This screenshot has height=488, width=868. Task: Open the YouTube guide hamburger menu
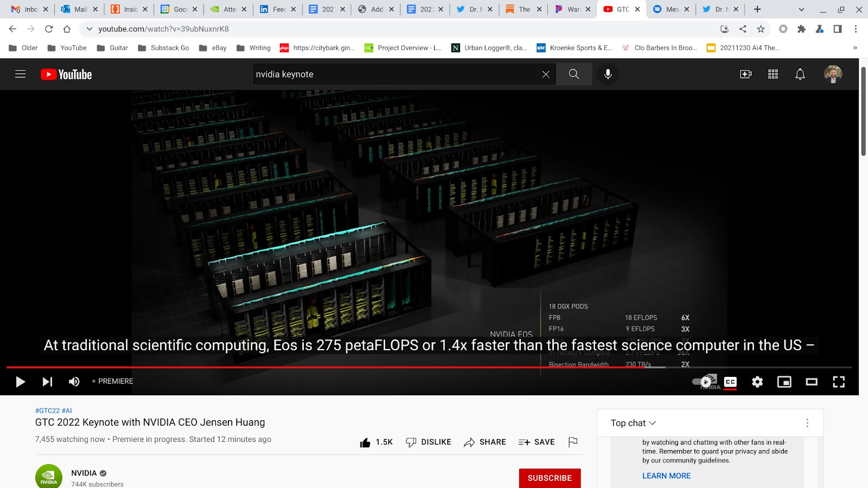click(21, 74)
